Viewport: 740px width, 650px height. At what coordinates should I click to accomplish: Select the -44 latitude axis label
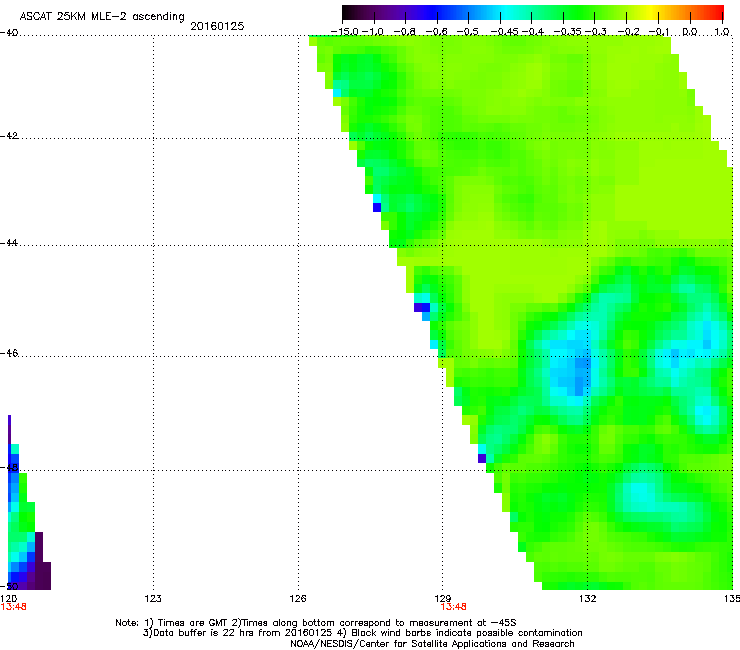coord(9,243)
